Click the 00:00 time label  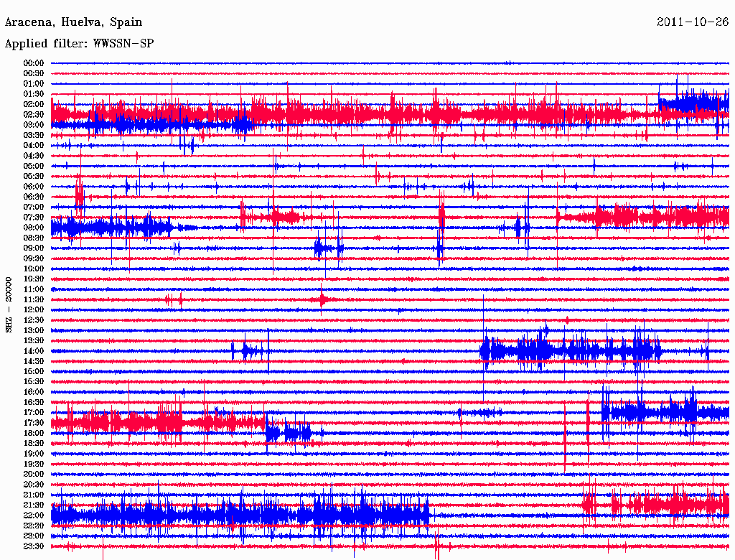pyautogui.click(x=33, y=63)
